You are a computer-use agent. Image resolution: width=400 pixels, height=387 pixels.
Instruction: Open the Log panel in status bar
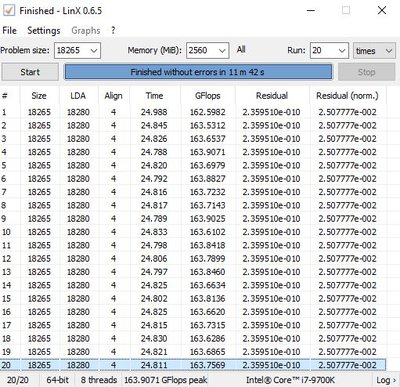pyautogui.click(x=386, y=380)
